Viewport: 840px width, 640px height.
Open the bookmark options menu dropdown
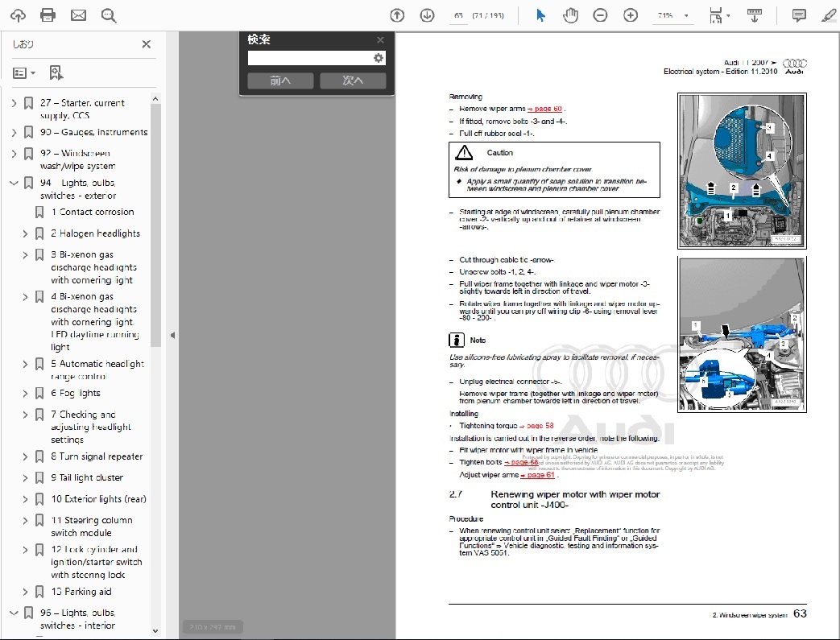click(24, 73)
